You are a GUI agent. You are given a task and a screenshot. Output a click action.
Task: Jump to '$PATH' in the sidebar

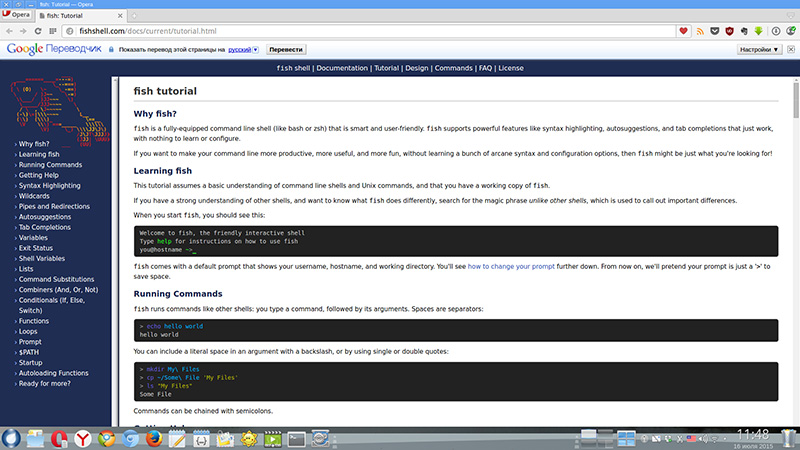tap(29, 353)
